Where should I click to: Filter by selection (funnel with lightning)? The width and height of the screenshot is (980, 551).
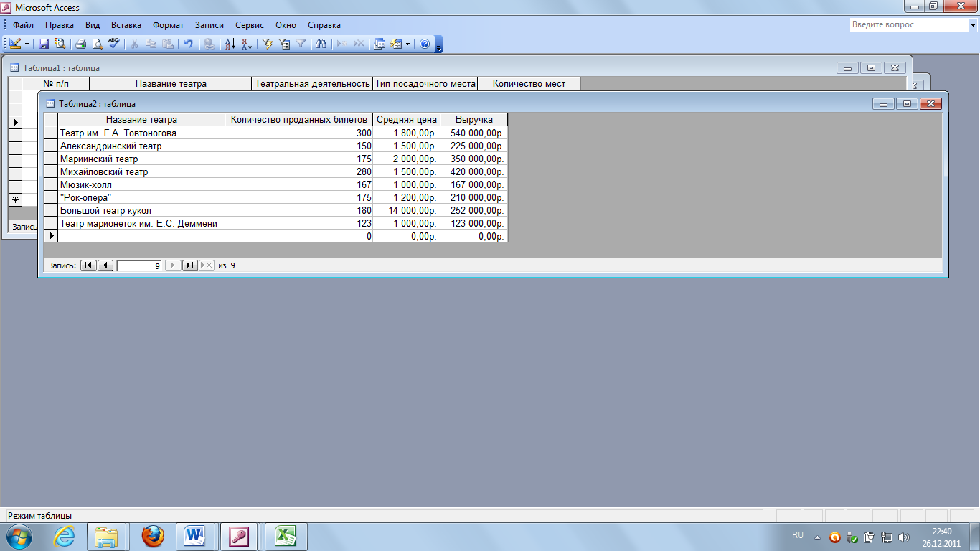pyautogui.click(x=268, y=44)
